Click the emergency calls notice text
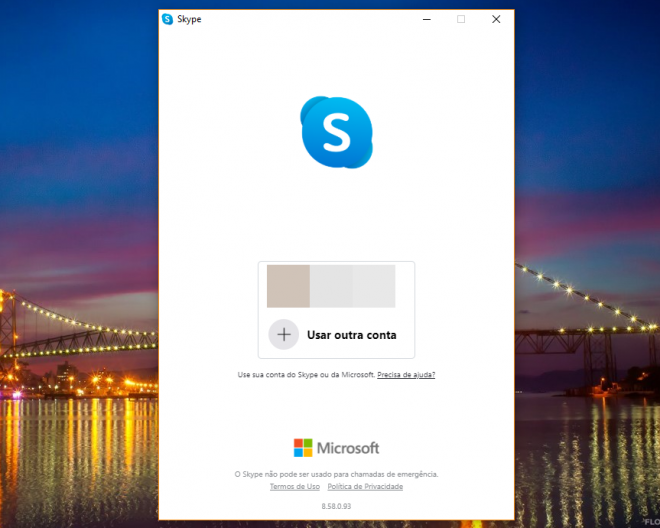The height and width of the screenshot is (528, 660). tap(336, 475)
